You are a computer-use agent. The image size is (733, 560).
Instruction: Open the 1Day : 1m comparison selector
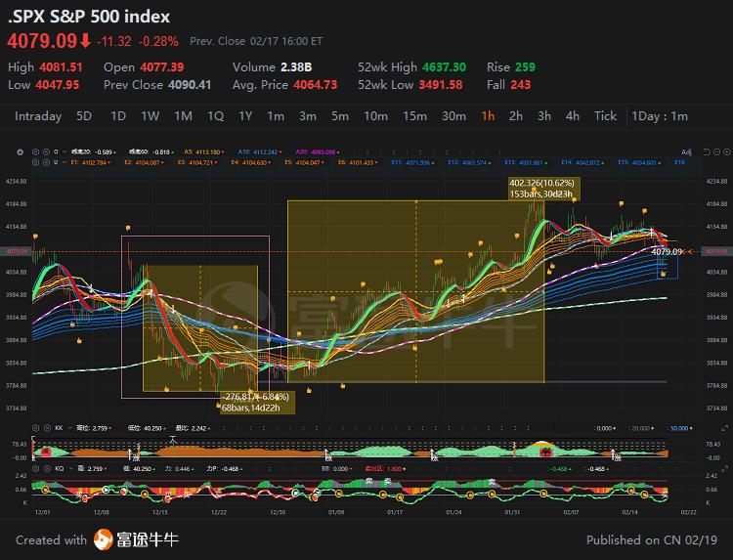tap(659, 115)
